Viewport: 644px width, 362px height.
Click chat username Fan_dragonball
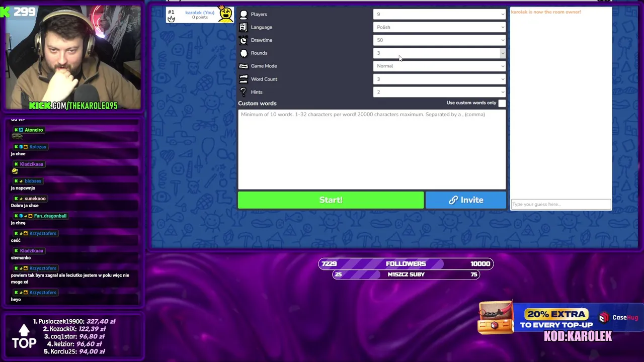(50, 216)
